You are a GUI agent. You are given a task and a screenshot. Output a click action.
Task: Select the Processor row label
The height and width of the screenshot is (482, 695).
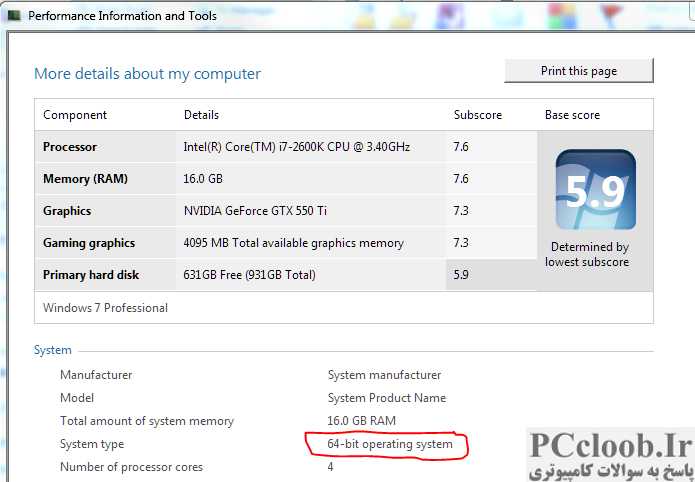coord(70,147)
